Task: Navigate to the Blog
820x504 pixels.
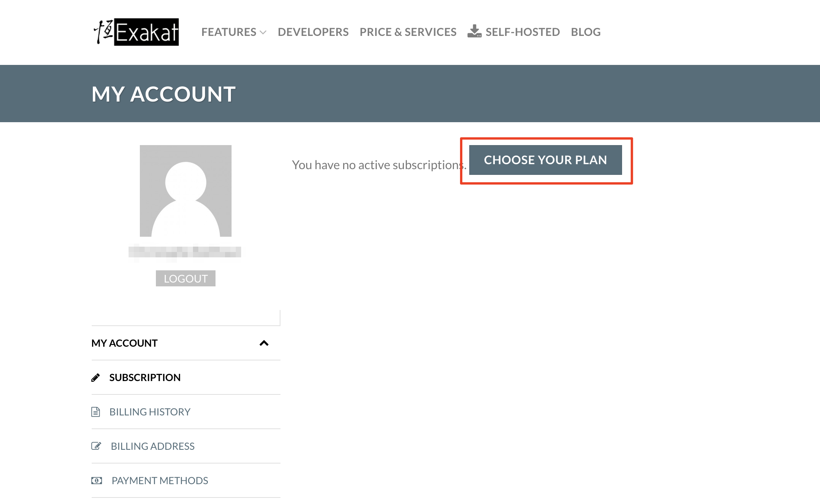Action: (x=585, y=32)
